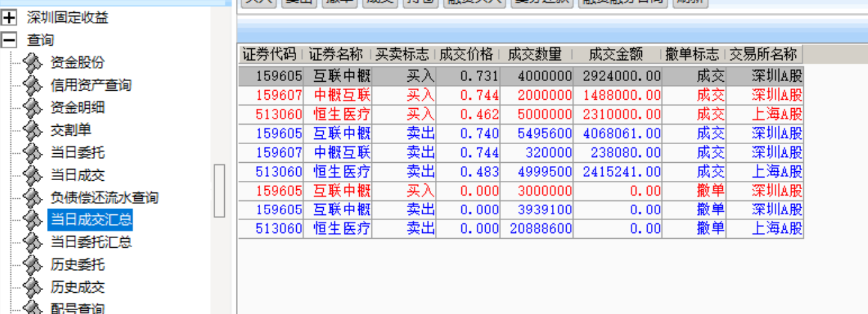This screenshot has width=868, height=314.
Task: Click the icon beside 资金股份
Action: tap(32, 62)
